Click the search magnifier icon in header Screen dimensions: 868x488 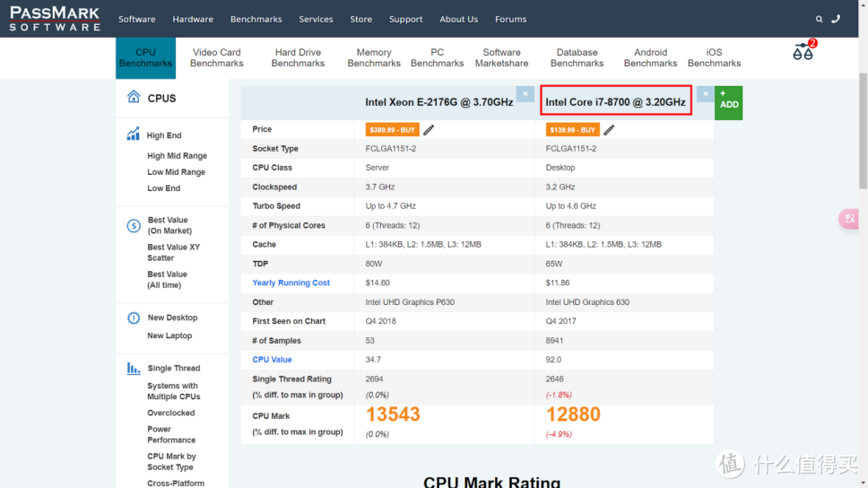pos(819,19)
